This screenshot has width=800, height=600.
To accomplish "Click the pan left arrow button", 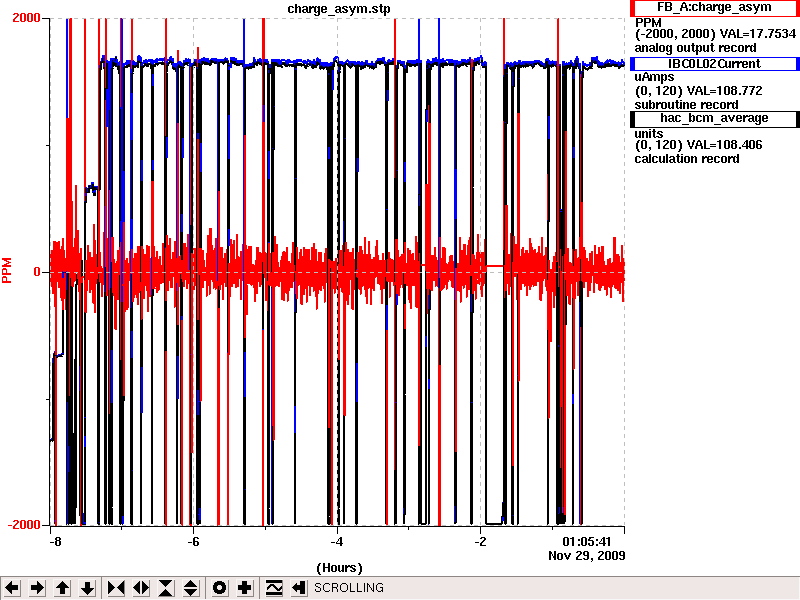I will click(12, 588).
